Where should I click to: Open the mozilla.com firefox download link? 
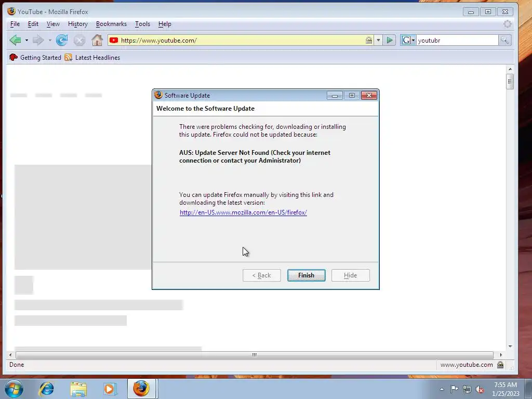click(243, 212)
